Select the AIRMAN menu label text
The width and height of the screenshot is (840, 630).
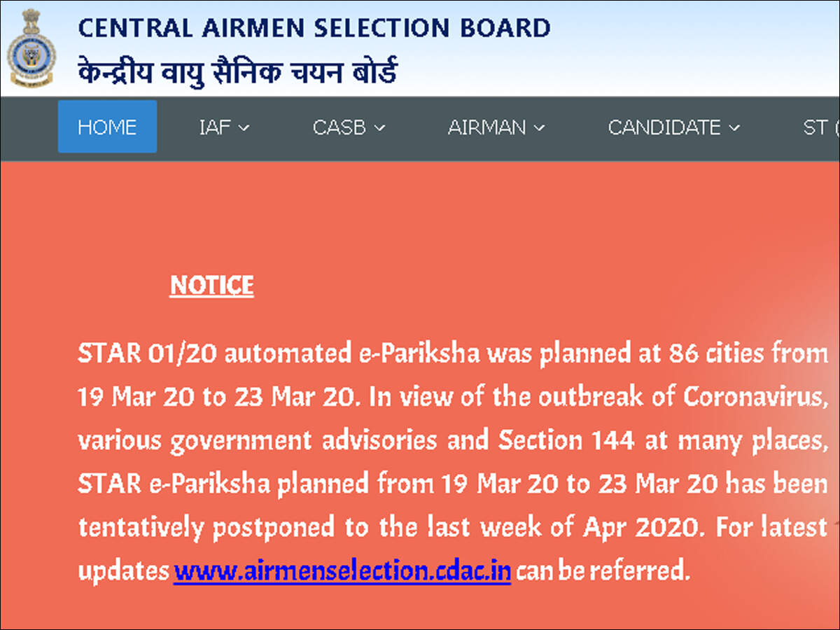point(486,127)
